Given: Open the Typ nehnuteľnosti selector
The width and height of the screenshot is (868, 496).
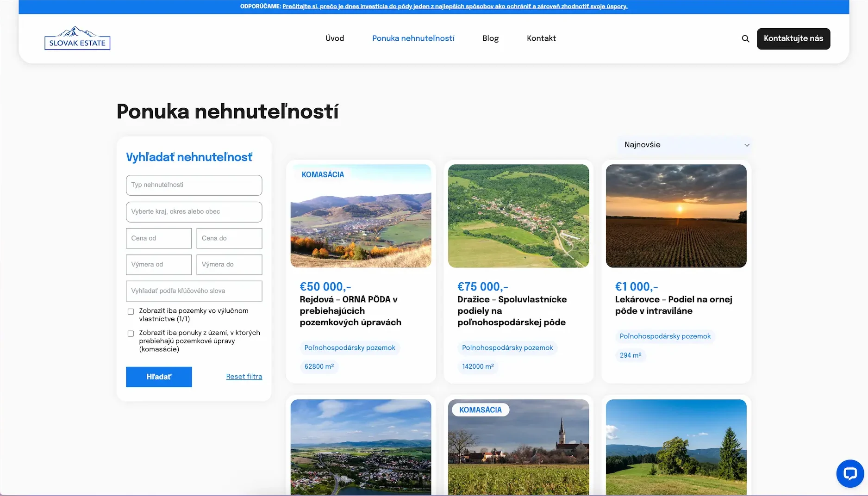Looking at the screenshot, I should click(194, 185).
